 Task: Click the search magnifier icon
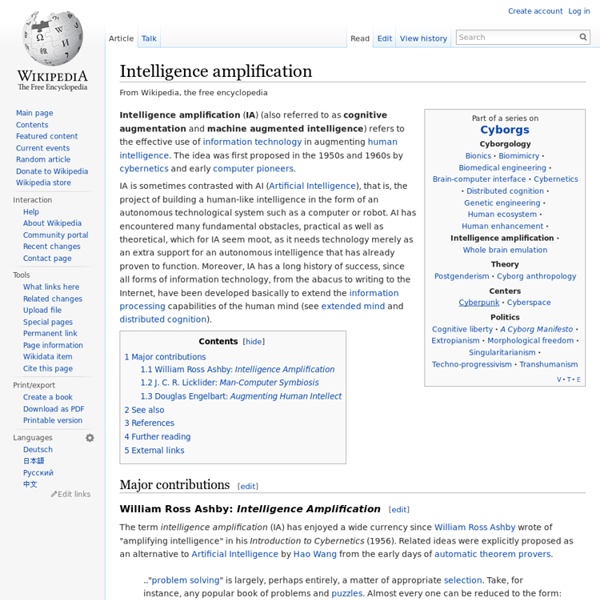pos(583,37)
